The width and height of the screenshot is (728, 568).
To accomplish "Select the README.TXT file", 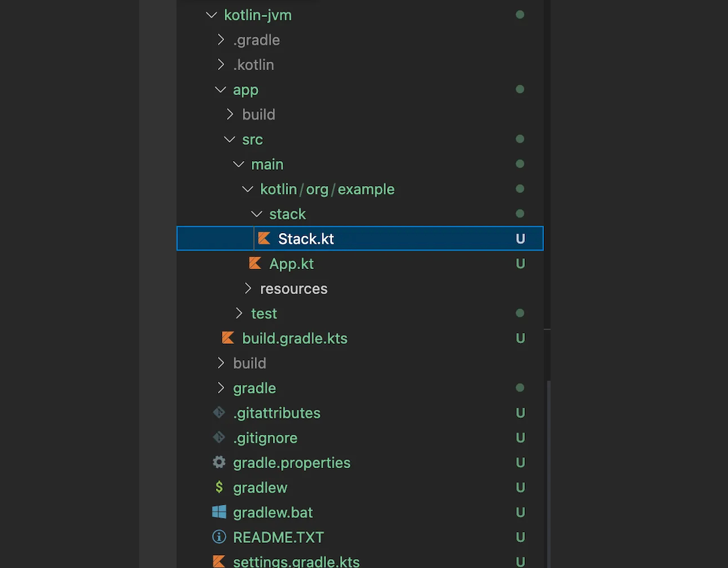I will 278,537.
